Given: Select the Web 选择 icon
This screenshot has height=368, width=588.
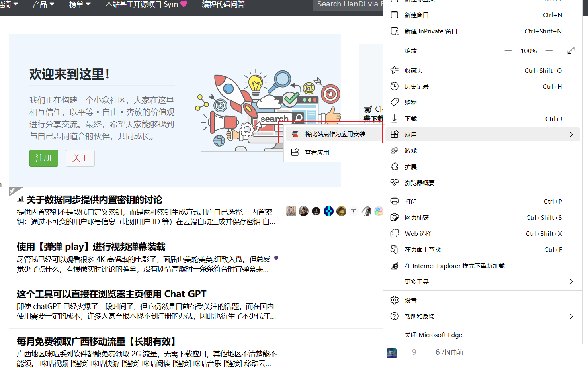Looking at the screenshot, I should click(x=394, y=233).
